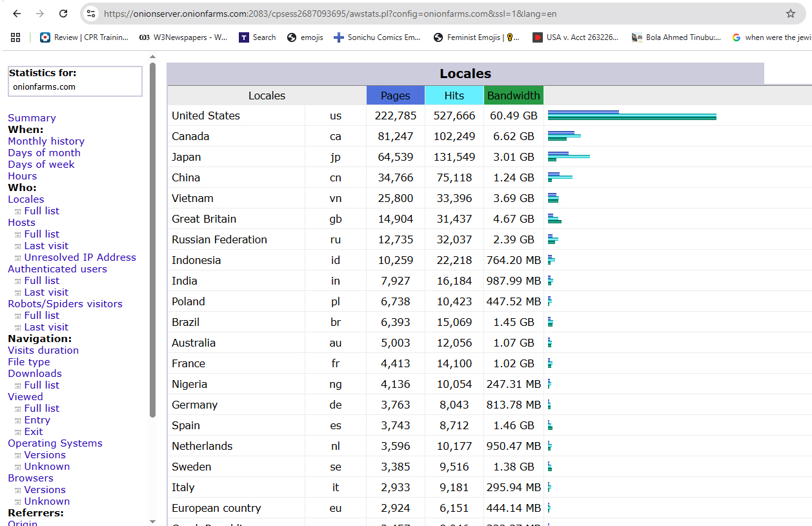Open Full list under Locales
Viewport: 812px width, 526px height.
click(x=41, y=211)
